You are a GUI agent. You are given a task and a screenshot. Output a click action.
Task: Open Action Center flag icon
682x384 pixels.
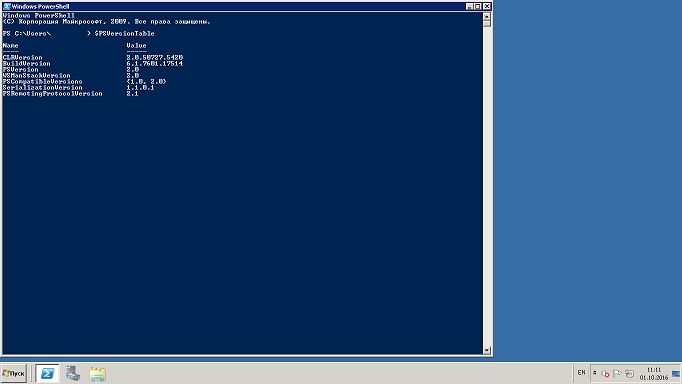pyautogui.click(x=617, y=373)
